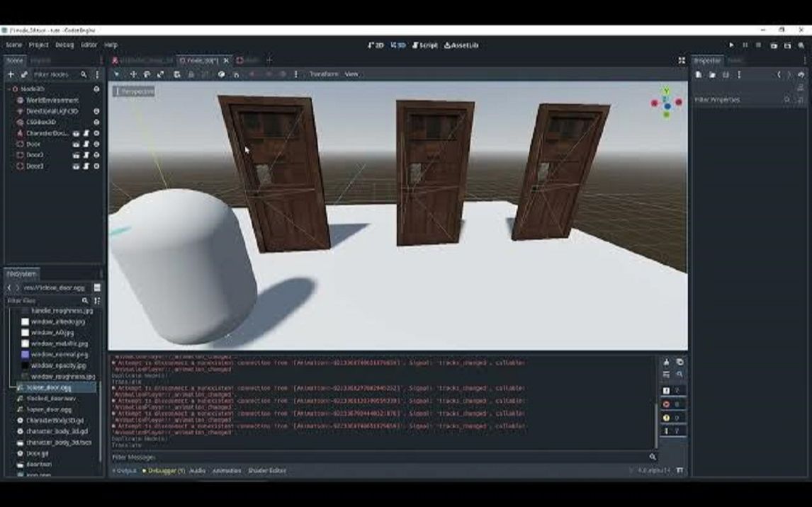The width and height of the screenshot is (812, 507).
Task: Click the search icon in Filter Nodes
Action: [84, 74]
